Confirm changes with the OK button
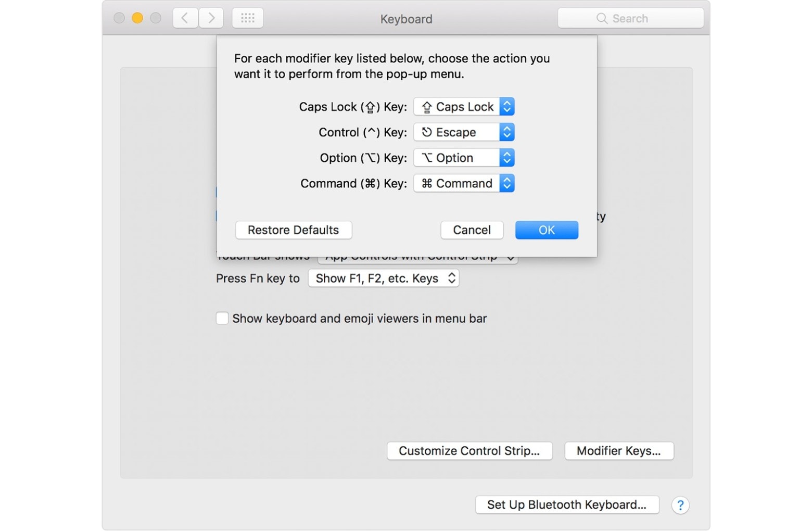Screen dimensions: 812x531 [546, 230]
